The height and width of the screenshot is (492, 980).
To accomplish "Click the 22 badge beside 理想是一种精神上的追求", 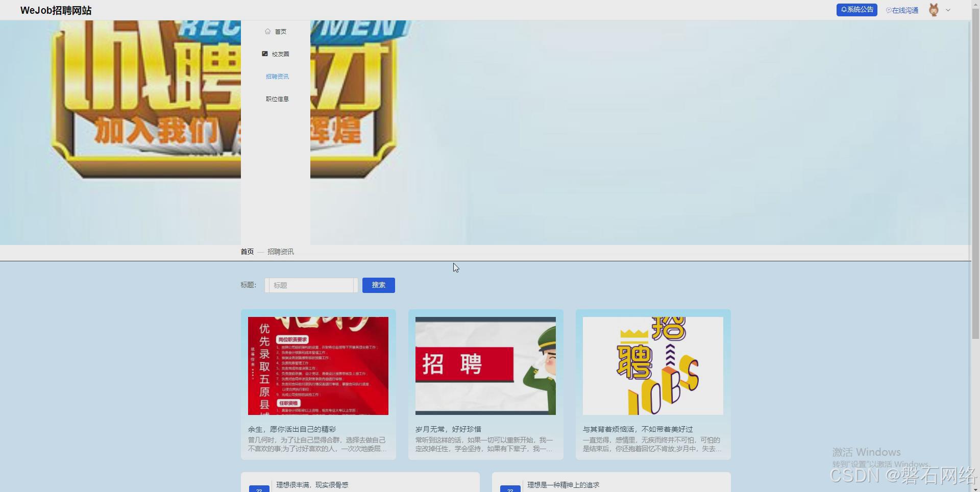I will click(510, 489).
